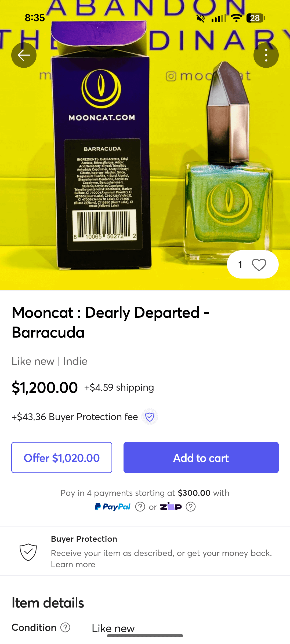Tap the back arrow button

24,55
